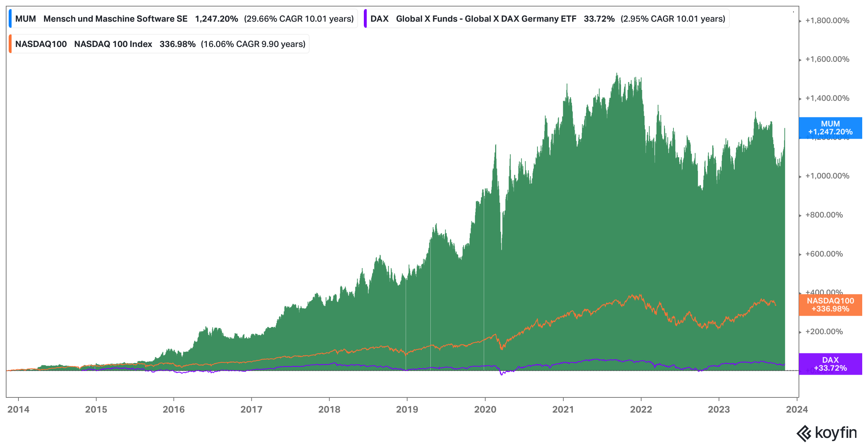Click the 2024 x-axis label
The width and height of the screenshot is (868, 448).
coord(797,409)
